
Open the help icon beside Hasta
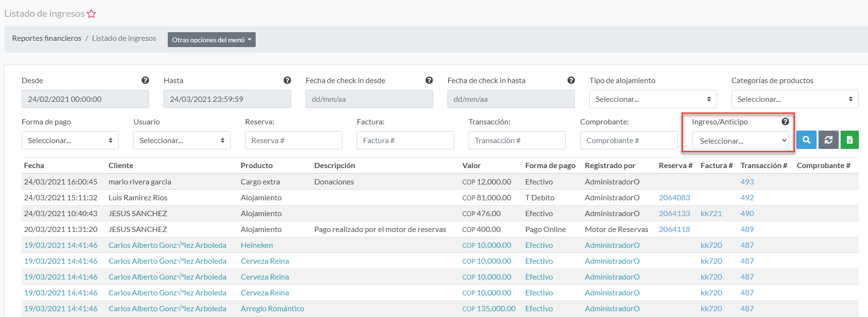tap(287, 80)
